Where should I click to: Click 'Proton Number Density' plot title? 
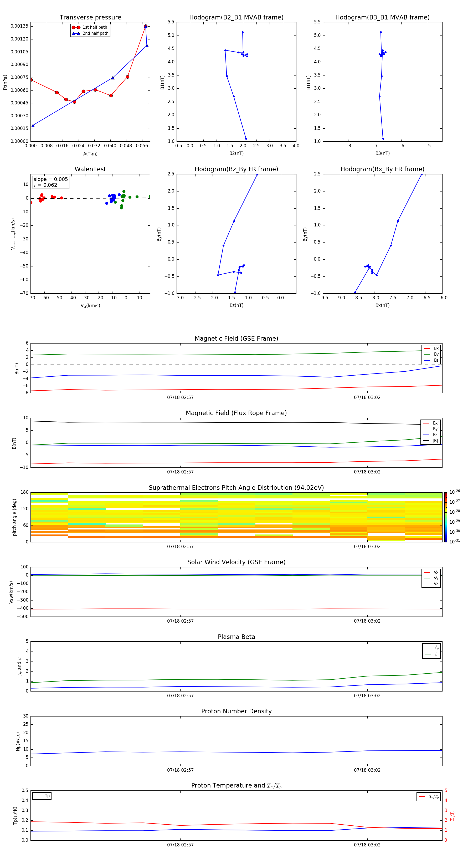click(x=236, y=711)
